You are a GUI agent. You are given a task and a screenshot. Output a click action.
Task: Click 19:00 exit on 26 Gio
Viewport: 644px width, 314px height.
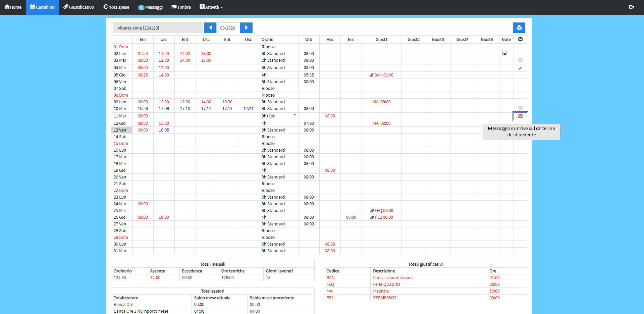click(x=164, y=217)
